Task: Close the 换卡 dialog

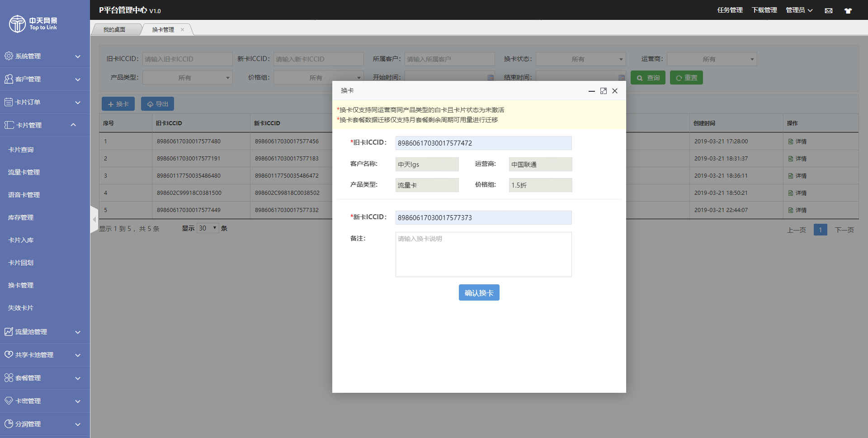Action: (x=615, y=91)
